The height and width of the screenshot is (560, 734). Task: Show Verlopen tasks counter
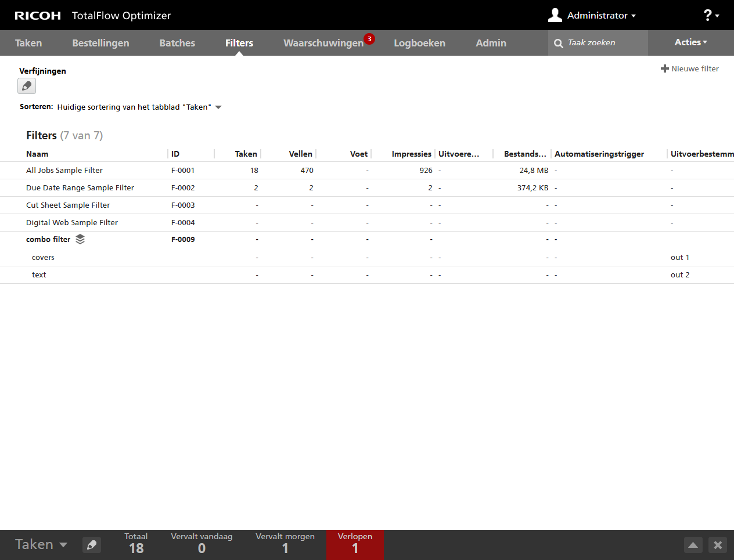coord(355,544)
